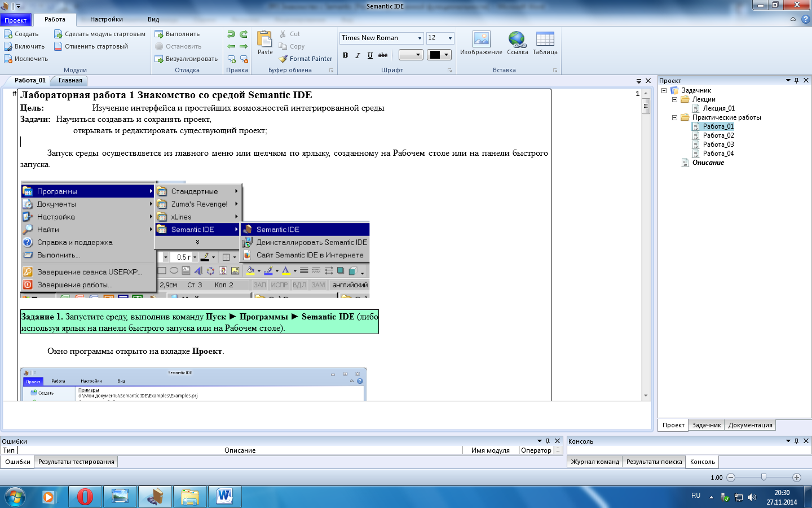The height and width of the screenshot is (508, 812).
Task: Click the document vertical scrollbar thumb
Action: coord(646,106)
